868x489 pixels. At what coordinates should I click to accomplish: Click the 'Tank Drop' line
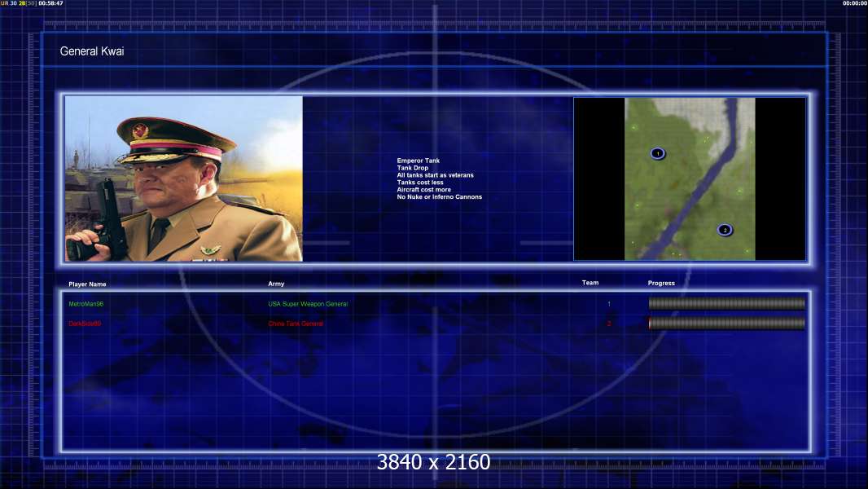[412, 168]
